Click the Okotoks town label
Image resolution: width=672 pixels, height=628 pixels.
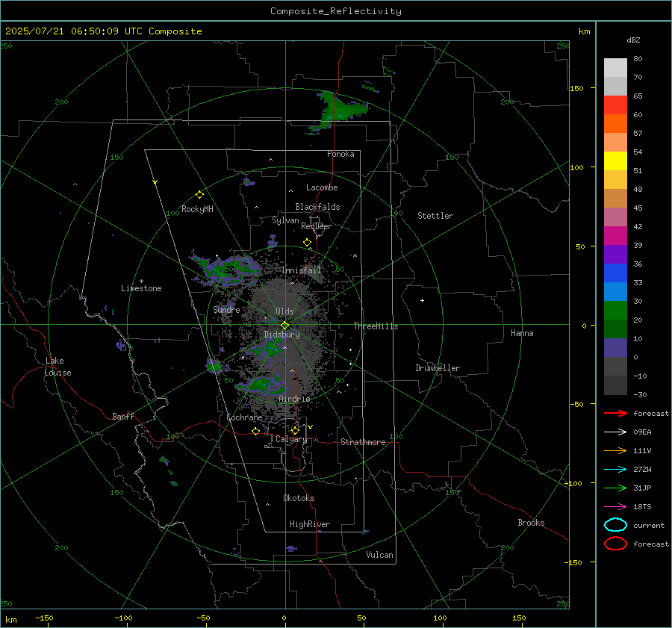(299, 498)
